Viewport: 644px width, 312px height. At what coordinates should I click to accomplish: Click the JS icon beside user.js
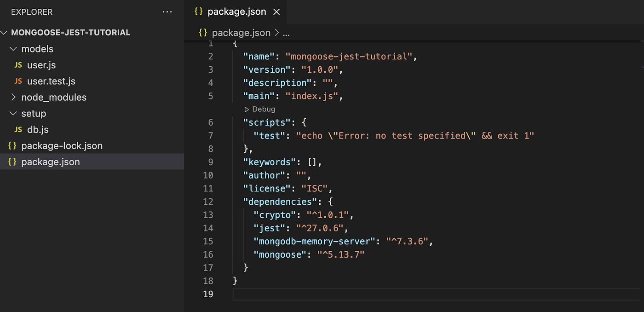coord(18,65)
